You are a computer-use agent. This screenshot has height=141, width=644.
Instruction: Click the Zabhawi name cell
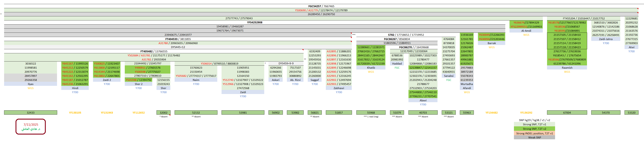point(339,88)
